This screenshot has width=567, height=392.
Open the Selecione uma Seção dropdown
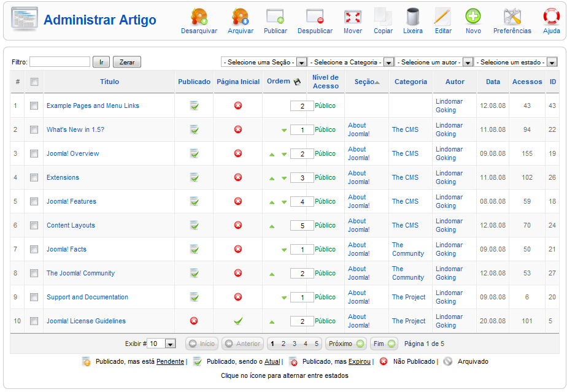(264, 62)
